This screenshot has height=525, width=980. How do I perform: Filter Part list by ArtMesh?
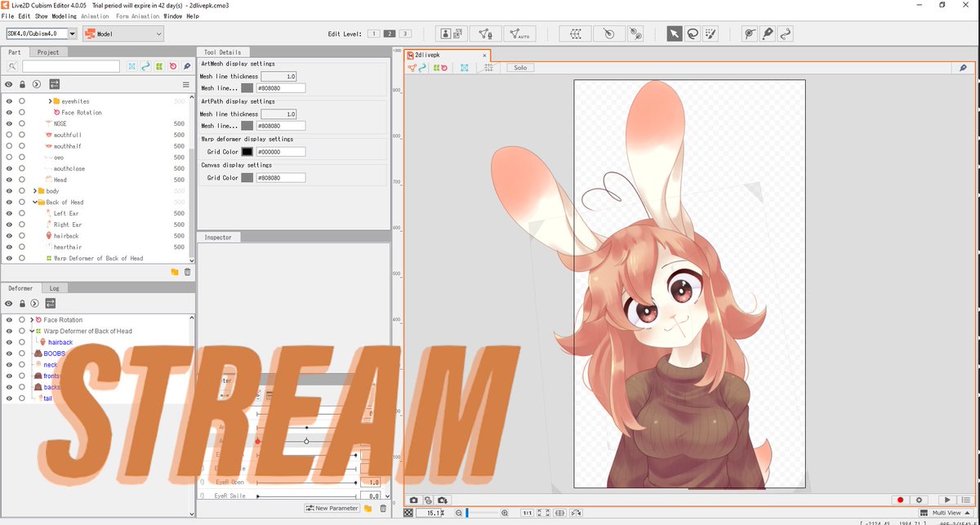click(x=131, y=66)
